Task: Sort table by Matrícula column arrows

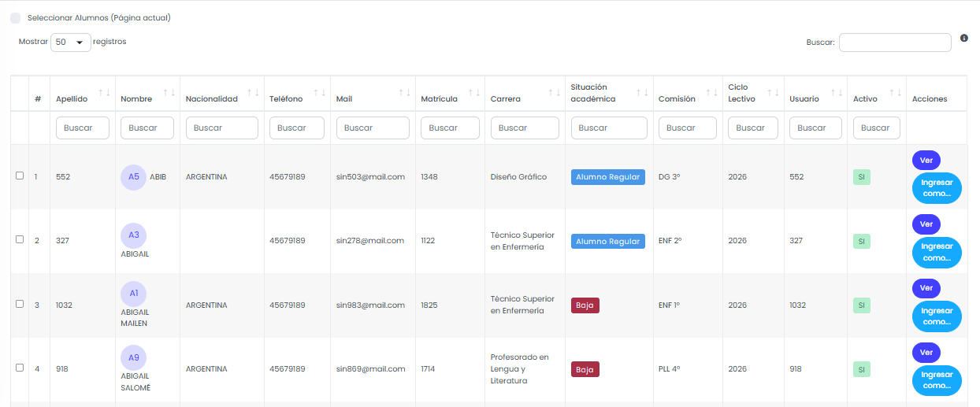Action: [474, 93]
